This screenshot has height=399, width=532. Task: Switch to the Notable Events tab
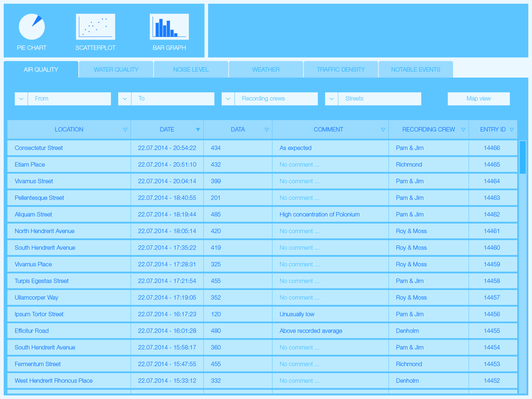click(416, 69)
